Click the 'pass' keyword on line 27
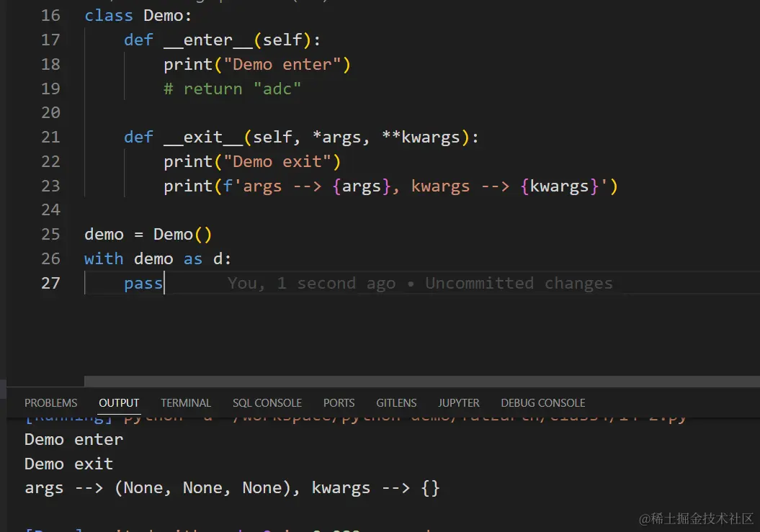Image resolution: width=760 pixels, height=532 pixels. click(x=143, y=283)
